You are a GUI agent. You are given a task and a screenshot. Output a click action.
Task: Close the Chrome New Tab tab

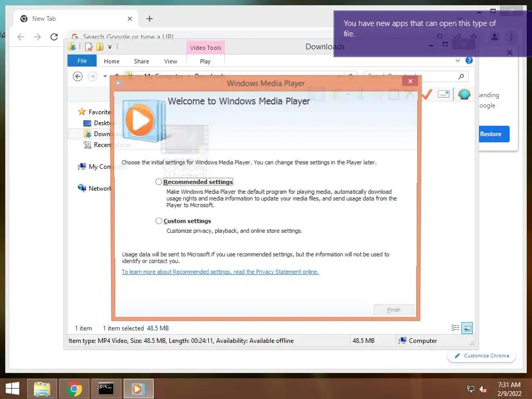[x=129, y=19]
